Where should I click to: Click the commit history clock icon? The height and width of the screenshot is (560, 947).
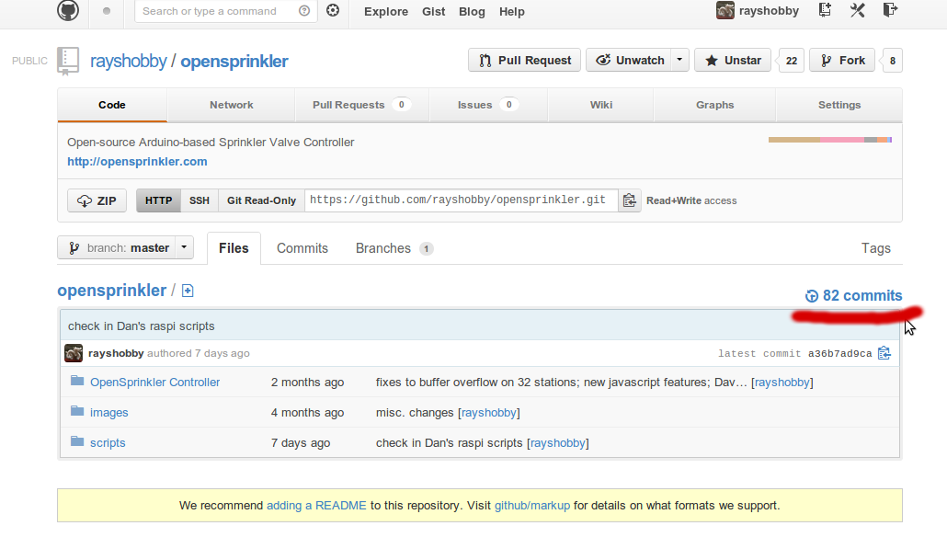811,296
